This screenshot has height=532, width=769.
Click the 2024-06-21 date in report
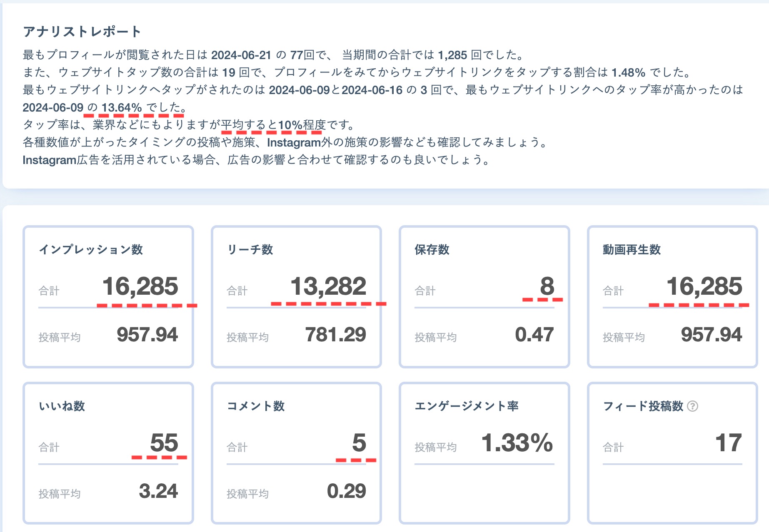coord(241,55)
